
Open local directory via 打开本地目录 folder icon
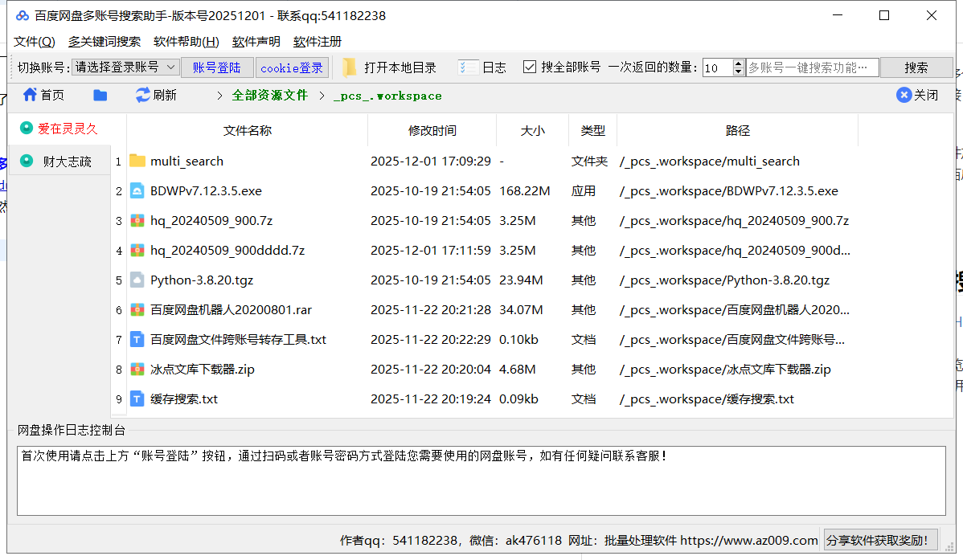(x=349, y=67)
